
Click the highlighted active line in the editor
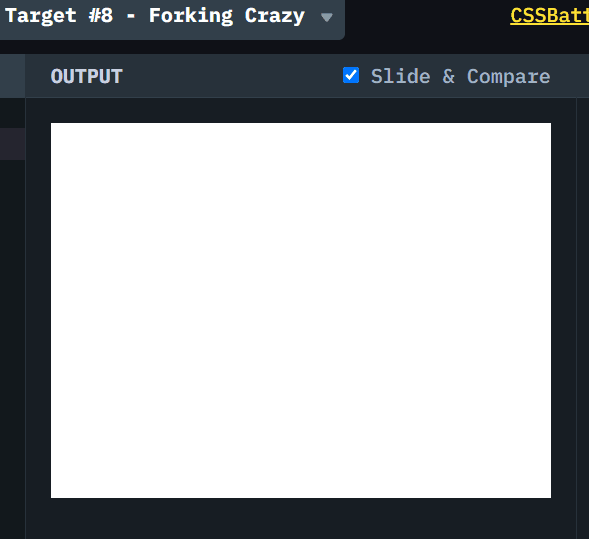12,144
